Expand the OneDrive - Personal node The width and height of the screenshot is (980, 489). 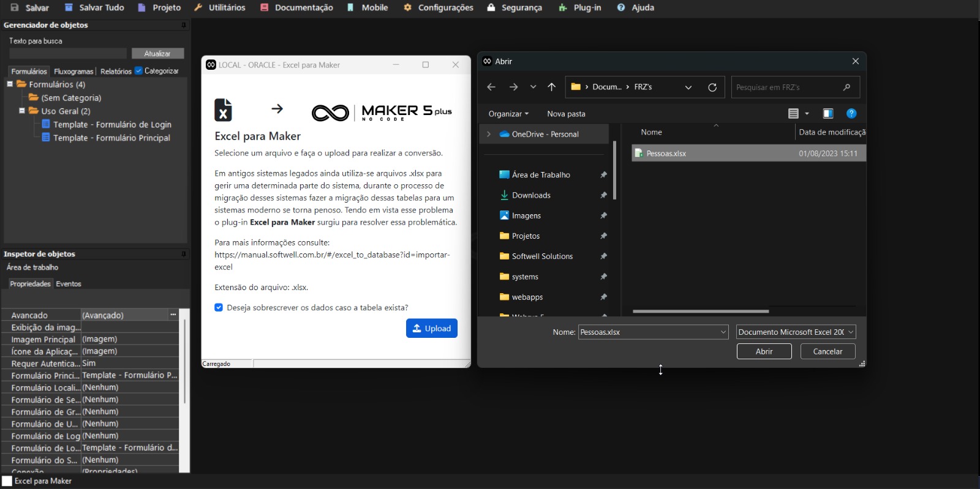488,134
